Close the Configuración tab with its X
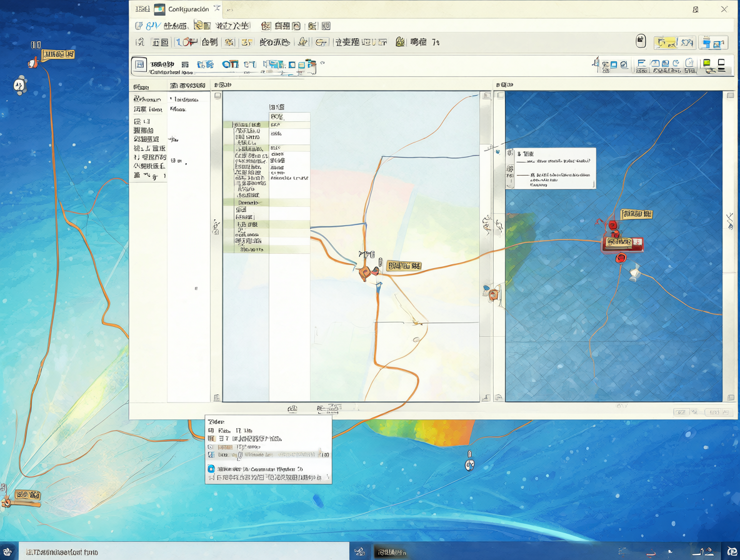 coord(217,9)
